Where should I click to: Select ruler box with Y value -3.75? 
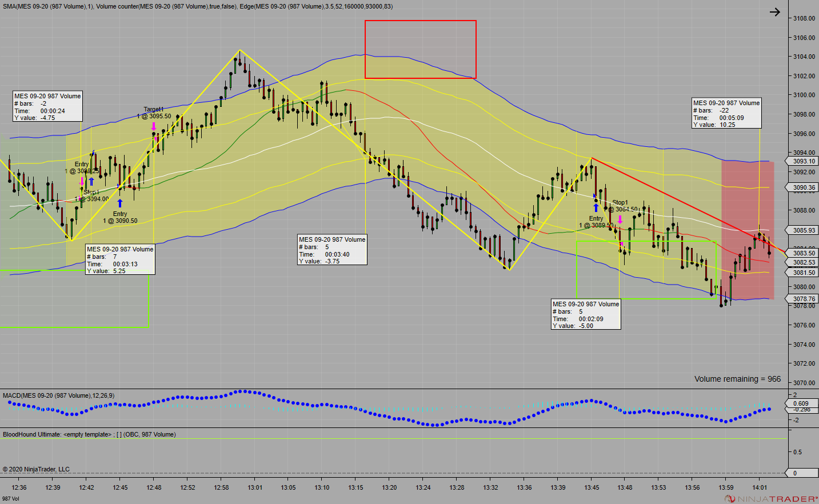click(332, 250)
